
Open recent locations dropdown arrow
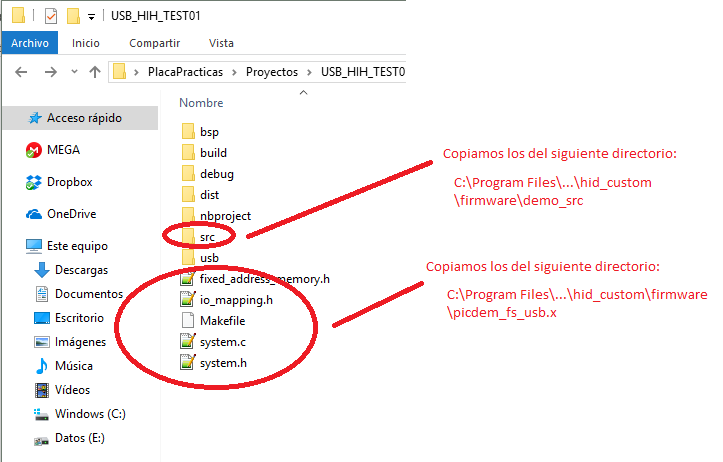point(74,71)
